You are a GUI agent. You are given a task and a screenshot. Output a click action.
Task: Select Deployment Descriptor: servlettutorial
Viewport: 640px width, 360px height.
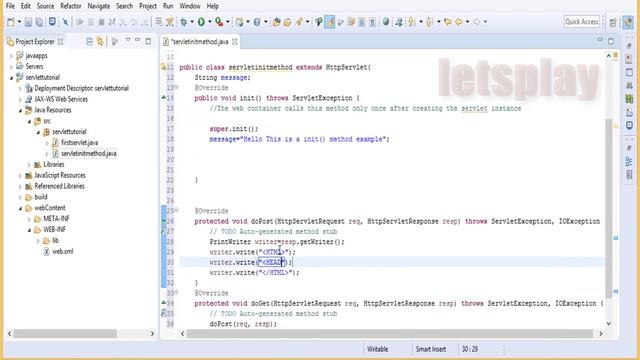tap(81, 88)
